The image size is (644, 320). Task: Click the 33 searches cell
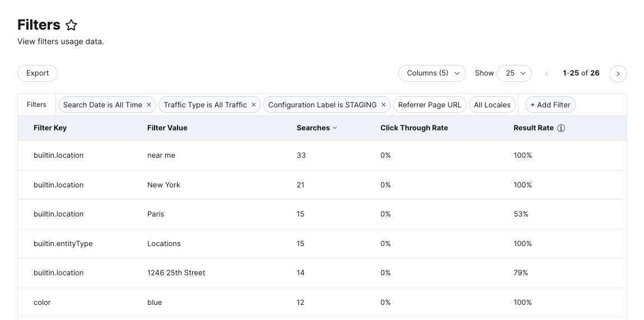(301, 156)
